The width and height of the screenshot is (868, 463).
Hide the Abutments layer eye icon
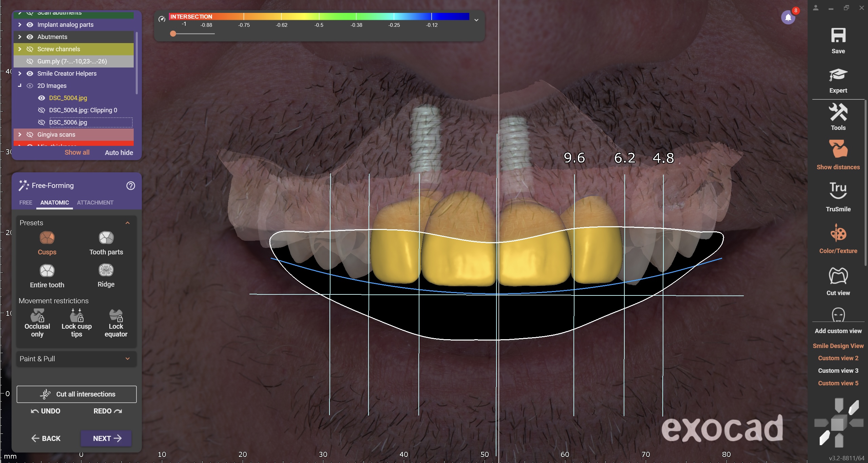[x=30, y=37]
